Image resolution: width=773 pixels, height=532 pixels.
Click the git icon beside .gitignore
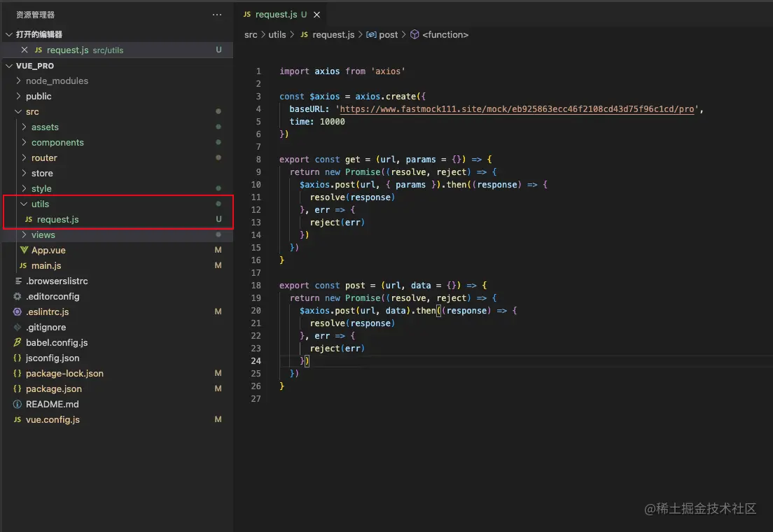pos(18,327)
